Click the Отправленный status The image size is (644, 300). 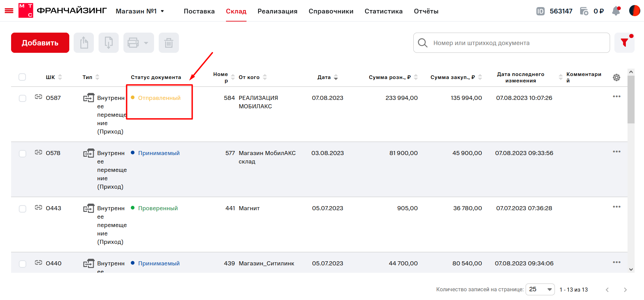(159, 98)
